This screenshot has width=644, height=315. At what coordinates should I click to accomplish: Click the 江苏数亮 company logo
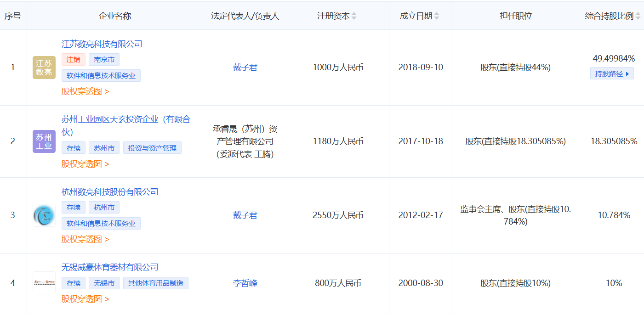(x=44, y=67)
